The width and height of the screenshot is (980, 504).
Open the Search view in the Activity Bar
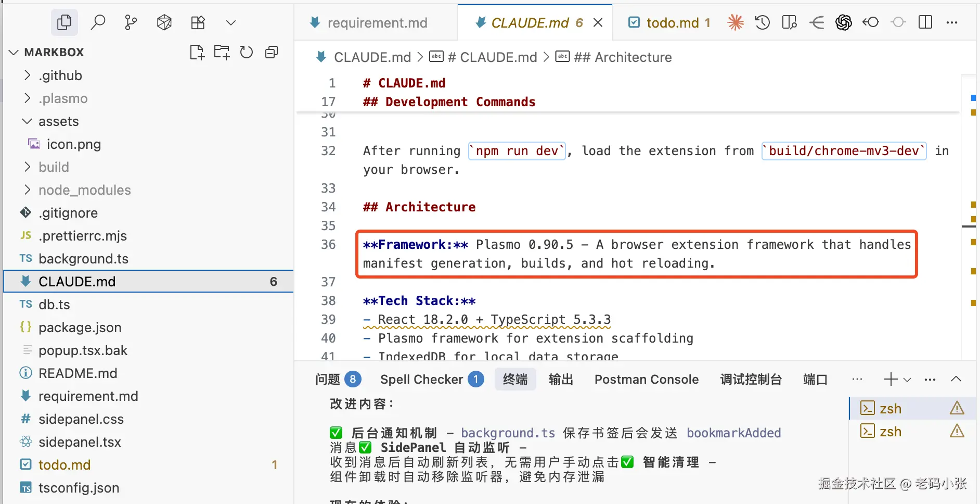(x=98, y=22)
